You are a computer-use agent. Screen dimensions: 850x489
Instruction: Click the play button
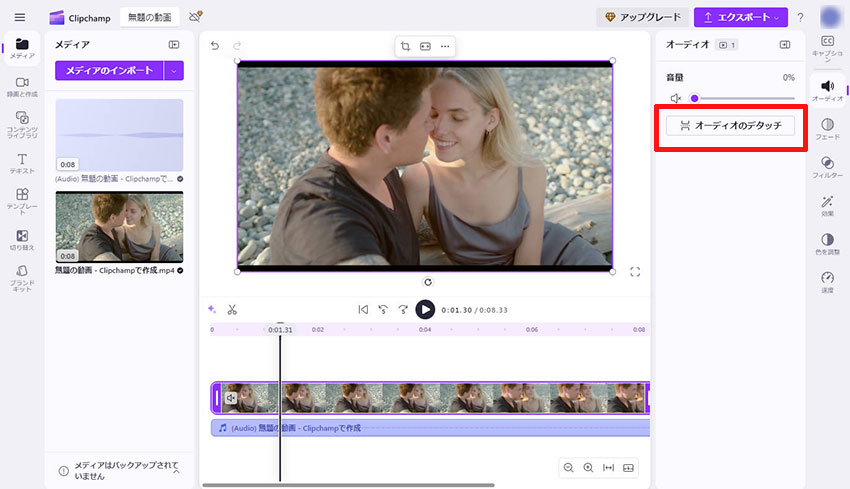click(425, 310)
